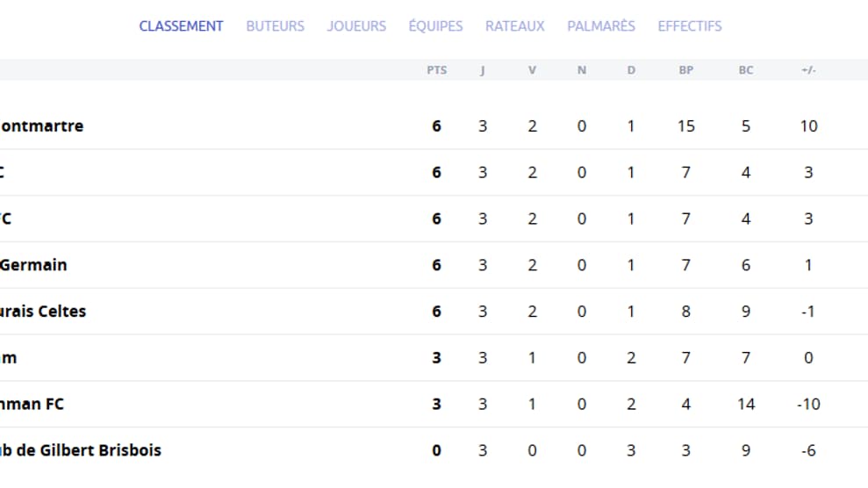Click the J matches played header
This screenshot has width=868, height=488.
[483, 70]
